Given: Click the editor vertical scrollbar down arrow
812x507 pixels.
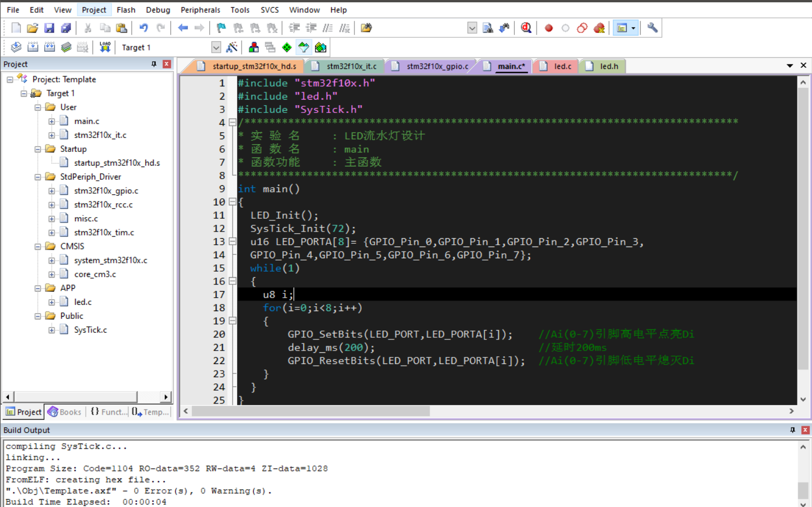Looking at the screenshot, I should click(x=803, y=399).
